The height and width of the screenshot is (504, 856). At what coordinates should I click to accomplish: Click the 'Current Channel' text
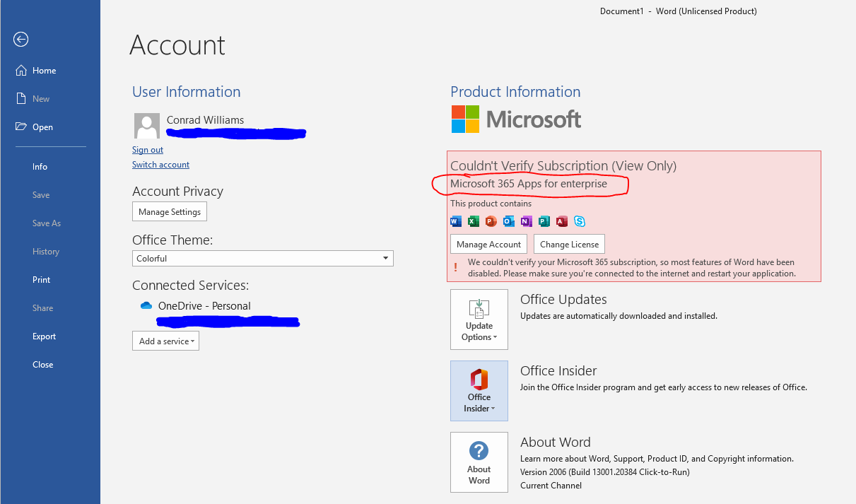(551, 486)
